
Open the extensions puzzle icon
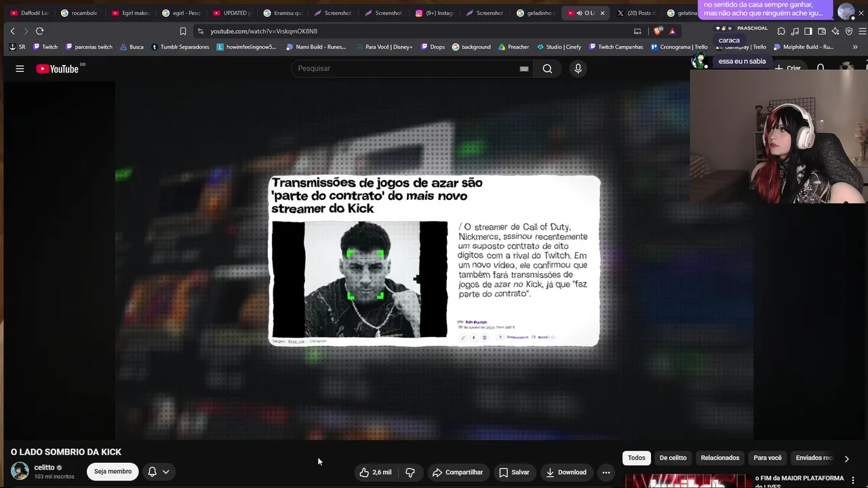[781, 31]
